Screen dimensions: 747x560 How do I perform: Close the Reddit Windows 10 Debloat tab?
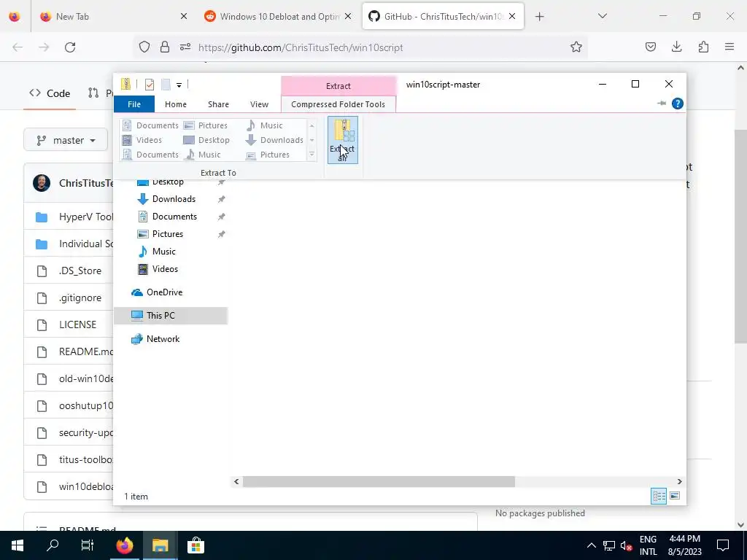(348, 16)
